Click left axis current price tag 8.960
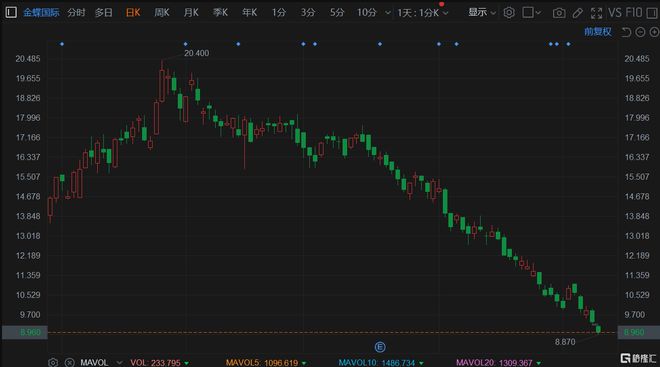 tap(24, 332)
